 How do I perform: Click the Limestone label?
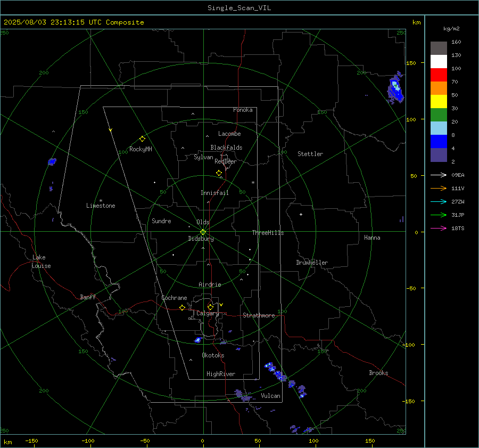pyautogui.click(x=101, y=206)
